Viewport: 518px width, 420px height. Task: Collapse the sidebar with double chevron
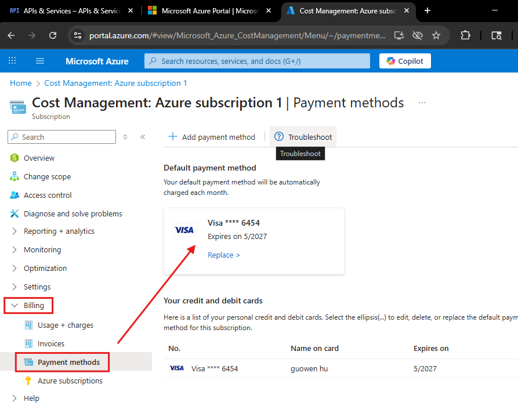(143, 137)
